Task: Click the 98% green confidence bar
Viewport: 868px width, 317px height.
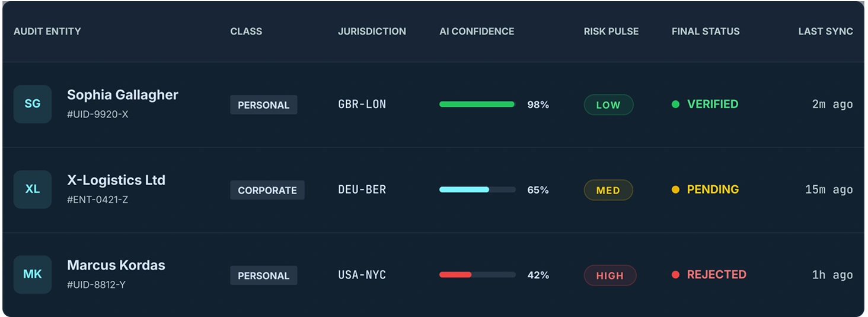Action: click(477, 104)
